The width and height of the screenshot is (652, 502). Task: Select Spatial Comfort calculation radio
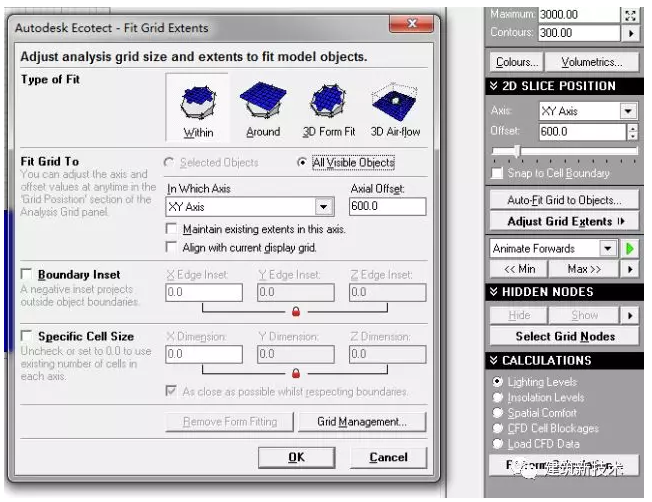[497, 413]
